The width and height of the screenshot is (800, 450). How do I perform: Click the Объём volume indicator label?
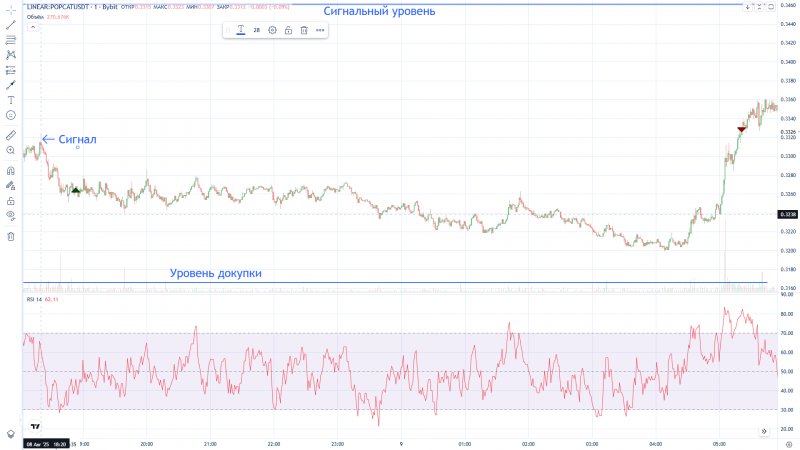point(35,17)
